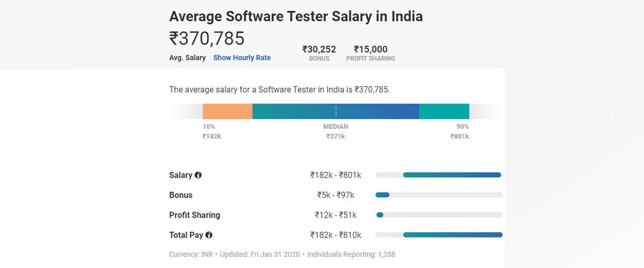This screenshot has height=268, width=644.
Task: Open the Show Hourly Rate link
Action: coord(242,58)
